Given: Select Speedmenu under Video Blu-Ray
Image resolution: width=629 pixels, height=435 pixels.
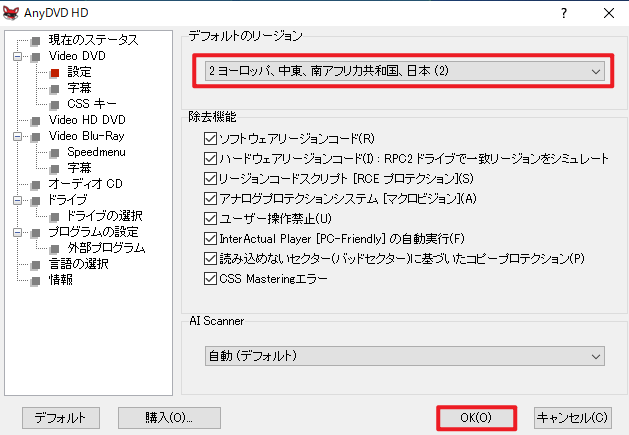Looking at the screenshot, I should pos(96,152).
